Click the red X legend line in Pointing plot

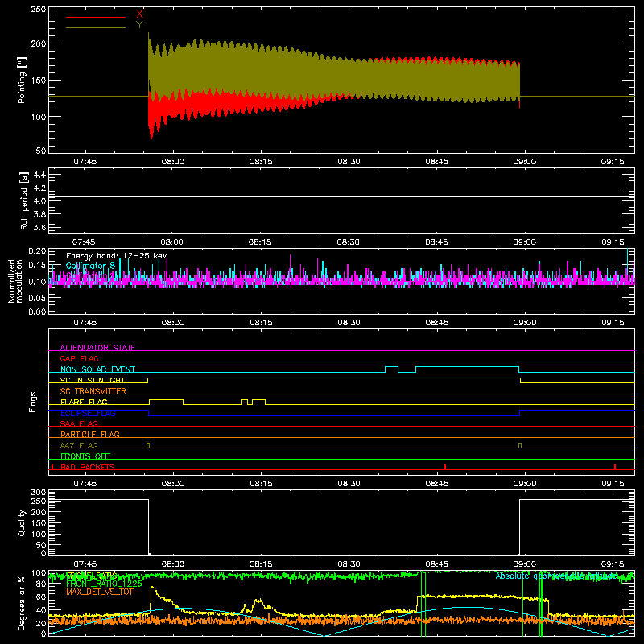point(95,17)
